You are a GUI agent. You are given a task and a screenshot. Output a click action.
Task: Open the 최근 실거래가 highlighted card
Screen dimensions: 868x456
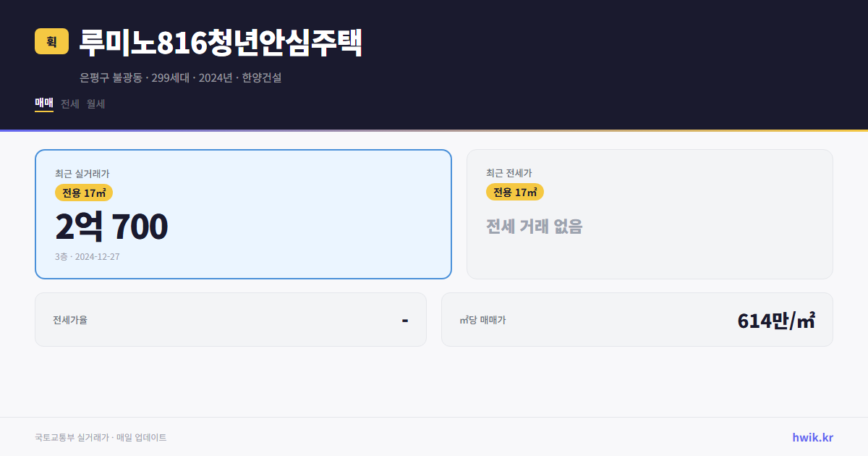[242, 214]
